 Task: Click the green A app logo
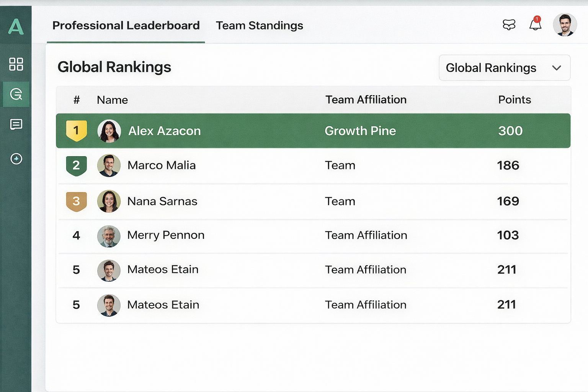(x=16, y=26)
